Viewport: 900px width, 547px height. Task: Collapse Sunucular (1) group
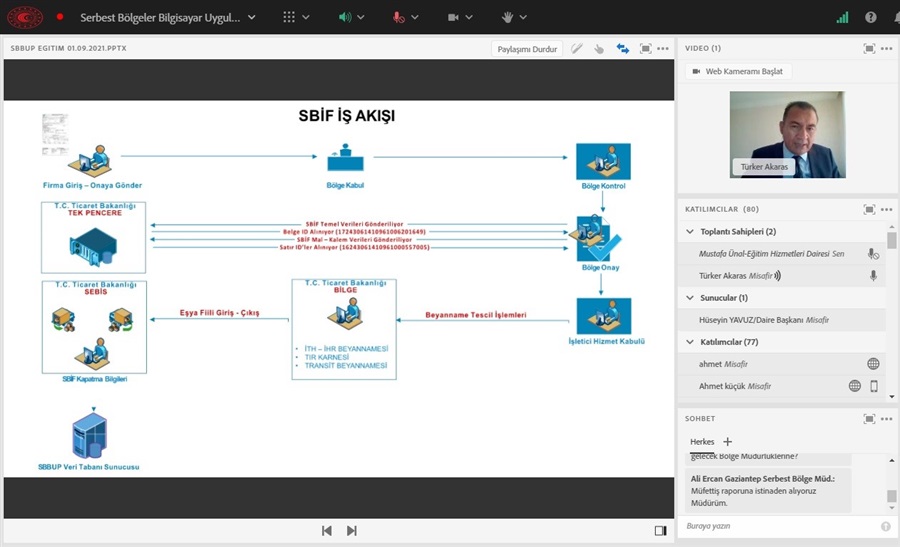[x=690, y=297]
